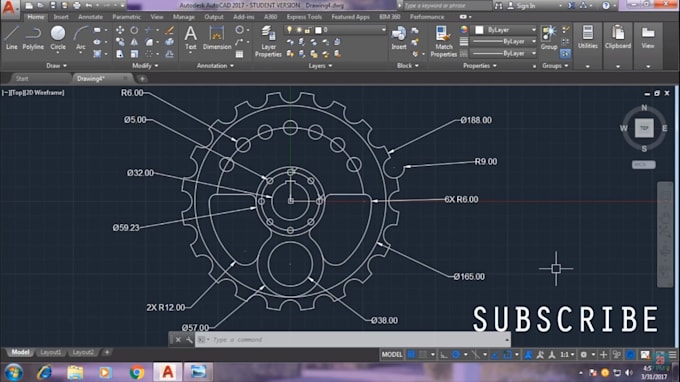The image size is (680, 382).
Task: Click the ViewCube TOP face
Action: [x=644, y=128]
